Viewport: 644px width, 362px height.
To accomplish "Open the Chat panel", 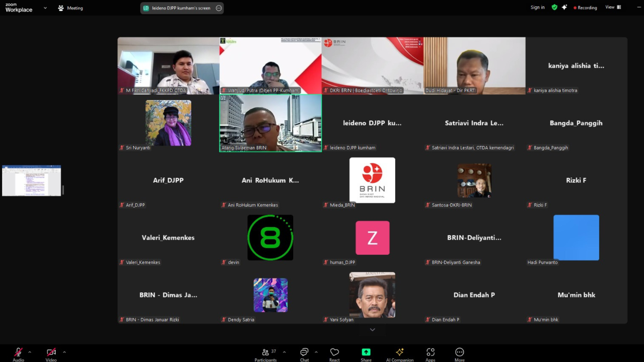I will click(304, 354).
